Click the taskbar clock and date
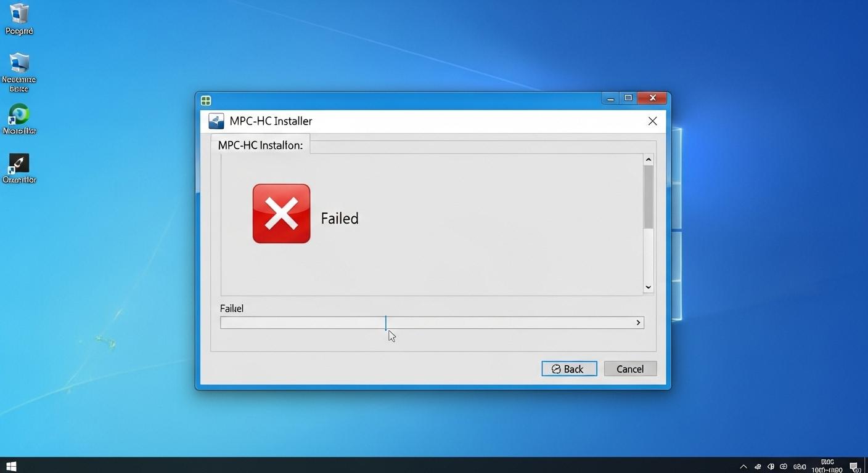 (x=827, y=466)
